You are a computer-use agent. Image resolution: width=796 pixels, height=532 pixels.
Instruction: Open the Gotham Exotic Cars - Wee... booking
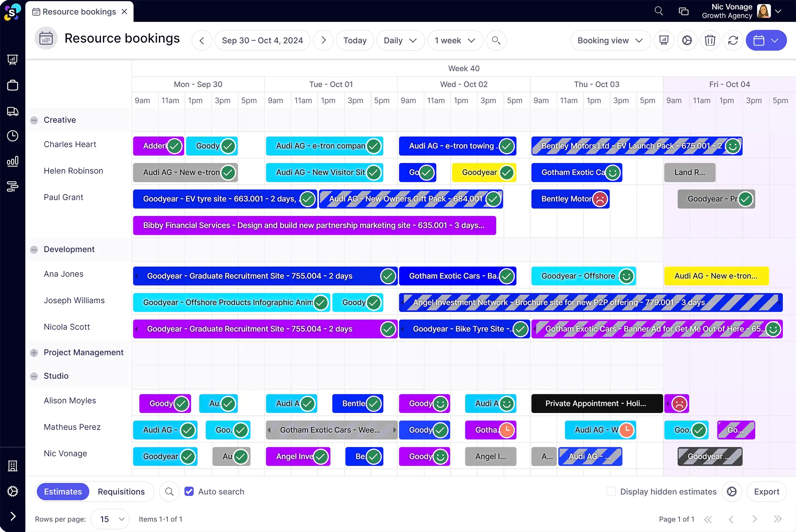coord(331,430)
